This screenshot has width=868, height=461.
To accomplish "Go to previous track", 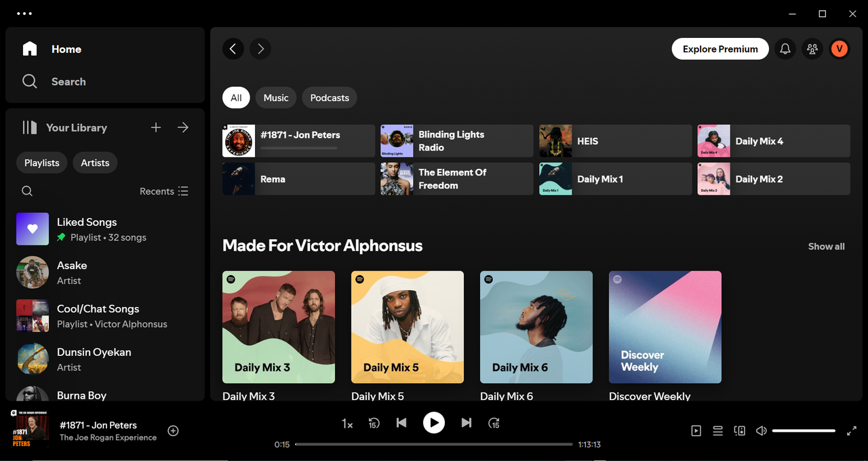I will pyautogui.click(x=401, y=423).
